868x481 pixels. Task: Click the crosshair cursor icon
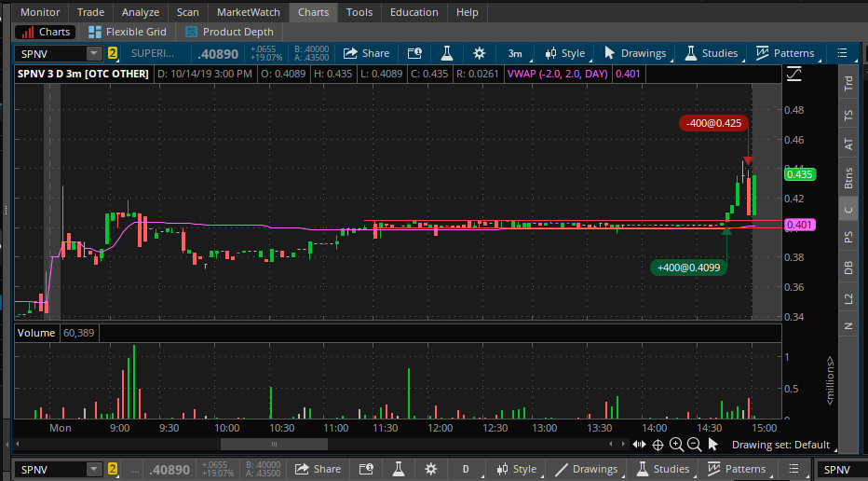coord(658,445)
